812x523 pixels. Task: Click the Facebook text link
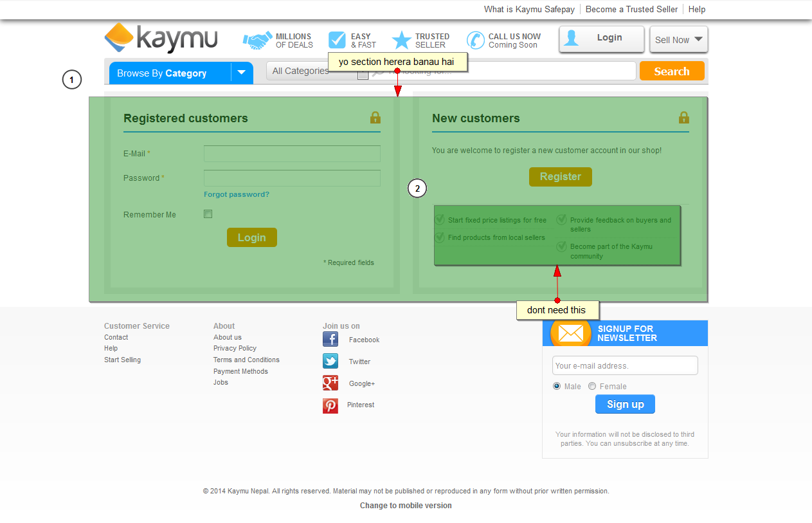[365, 340]
